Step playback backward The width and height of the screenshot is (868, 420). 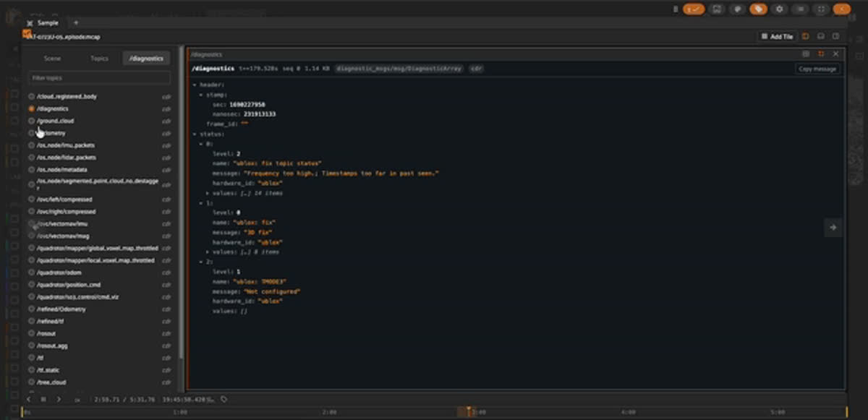(x=29, y=399)
